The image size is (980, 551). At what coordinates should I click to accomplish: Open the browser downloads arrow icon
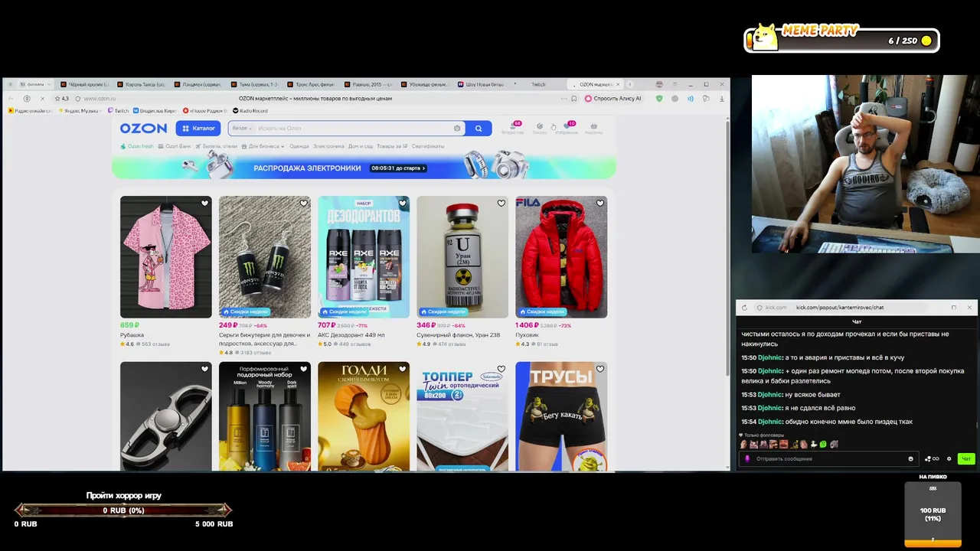pos(721,99)
